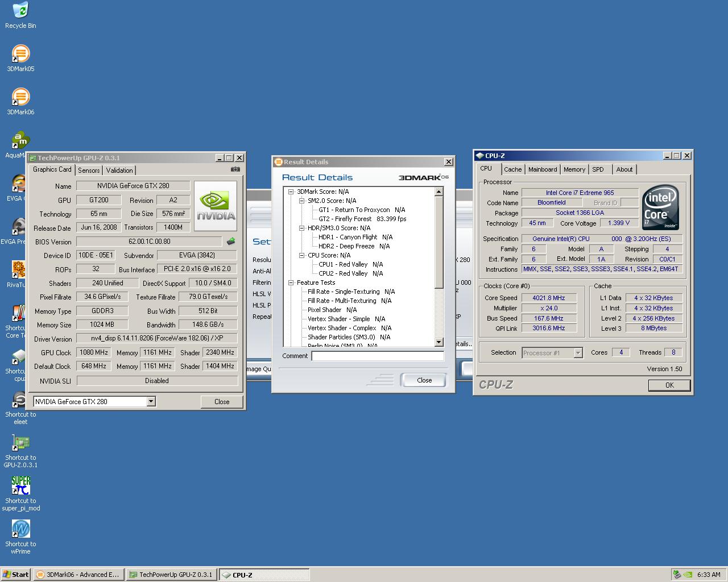Open the Windows Start menu
Viewport: 728px width, 582px height.
pos(16,575)
